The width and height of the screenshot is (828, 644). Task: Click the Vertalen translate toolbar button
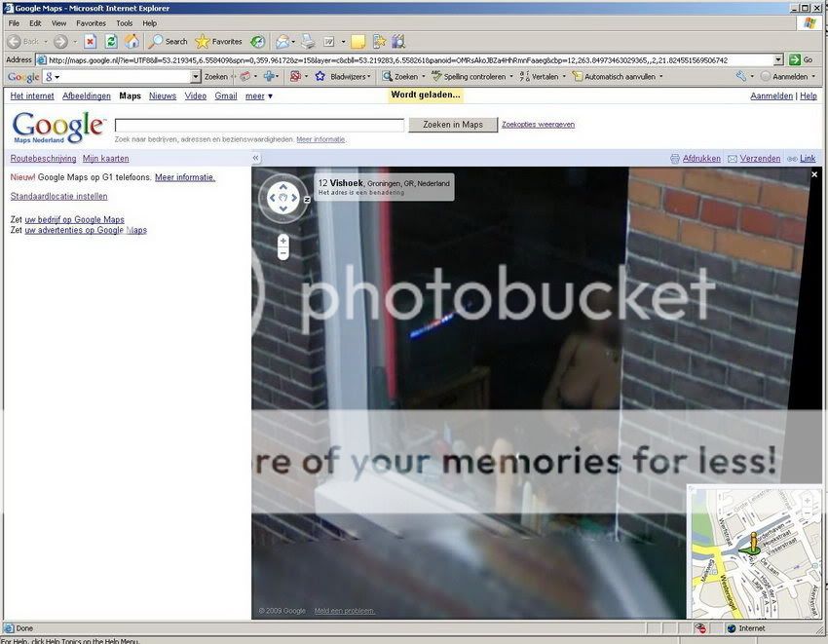539,77
